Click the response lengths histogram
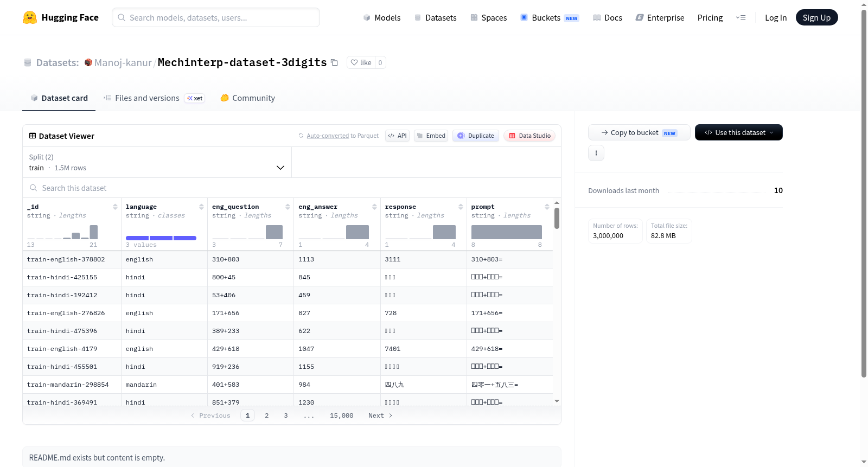Screen dimensions: 868x467 click(x=420, y=232)
